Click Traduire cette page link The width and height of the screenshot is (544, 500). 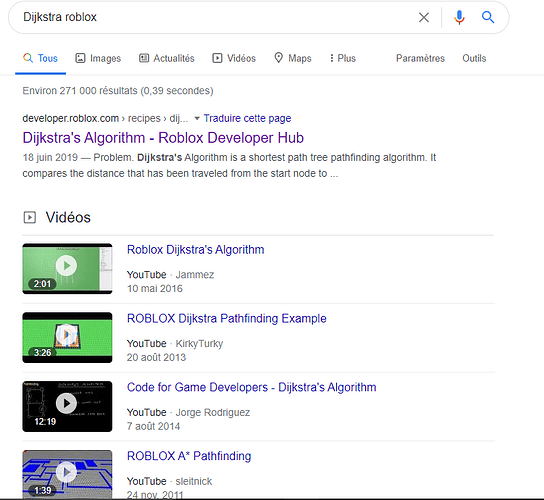pos(247,118)
